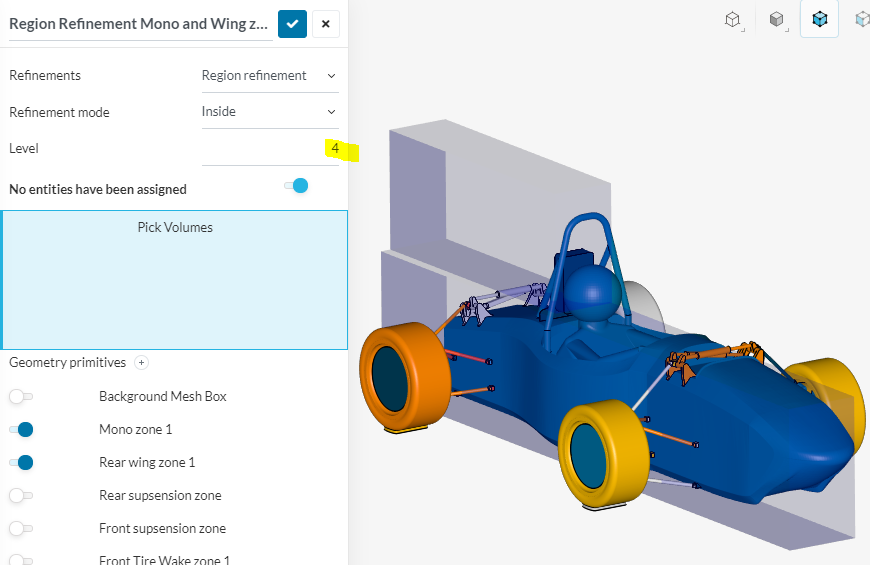870x565 pixels.
Task: Open the Refinements type dropdown
Action: [270, 76]
